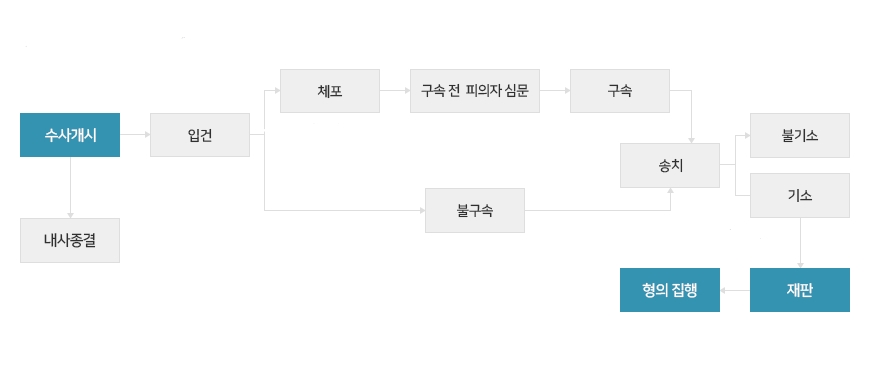
Task: Click the 송치 box
Action: point(670,165)
